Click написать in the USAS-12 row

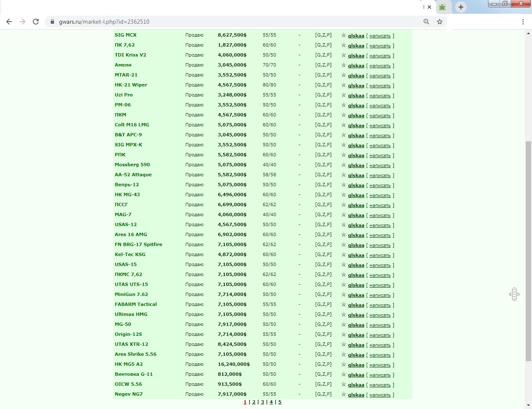point(380,225)
